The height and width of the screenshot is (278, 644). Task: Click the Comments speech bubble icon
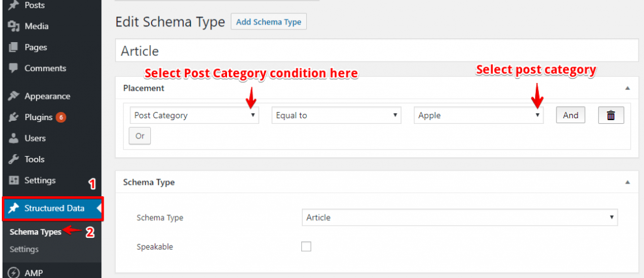(14, 68)
